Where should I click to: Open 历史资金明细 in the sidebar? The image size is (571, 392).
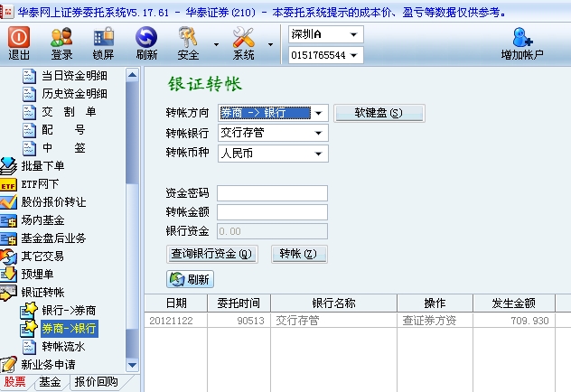pos(65,94)
